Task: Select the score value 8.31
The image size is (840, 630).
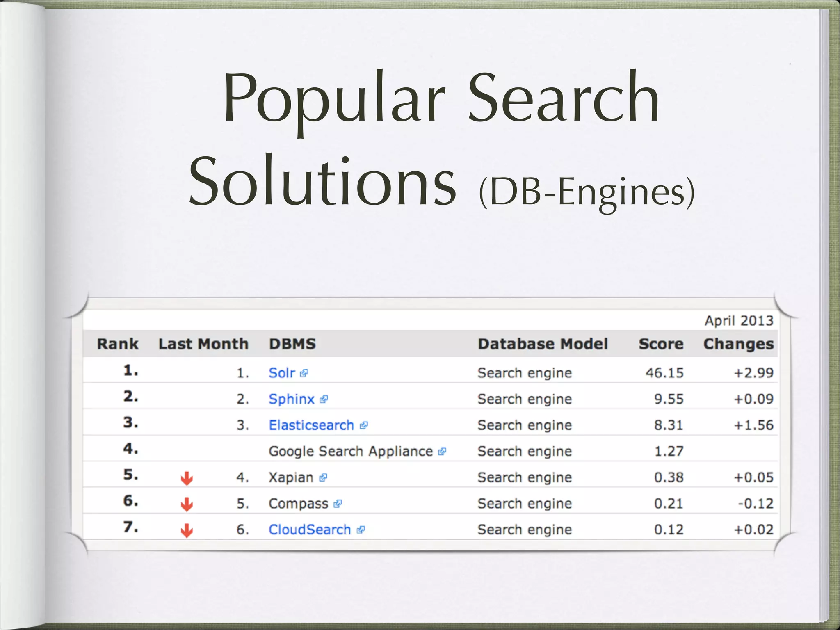Action: pos(669,425)
